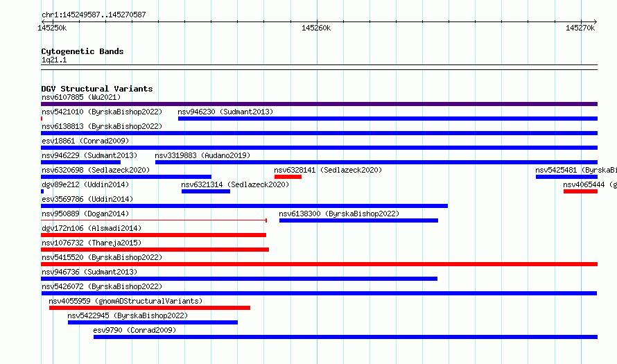Click the dgv172n106 (Alsmadi2014) red bar
Screen dimensions: 617x364
153,235
